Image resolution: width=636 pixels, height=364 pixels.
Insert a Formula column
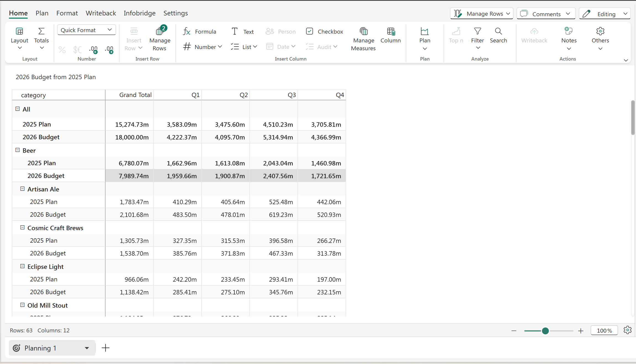click(x=200, y=31)
